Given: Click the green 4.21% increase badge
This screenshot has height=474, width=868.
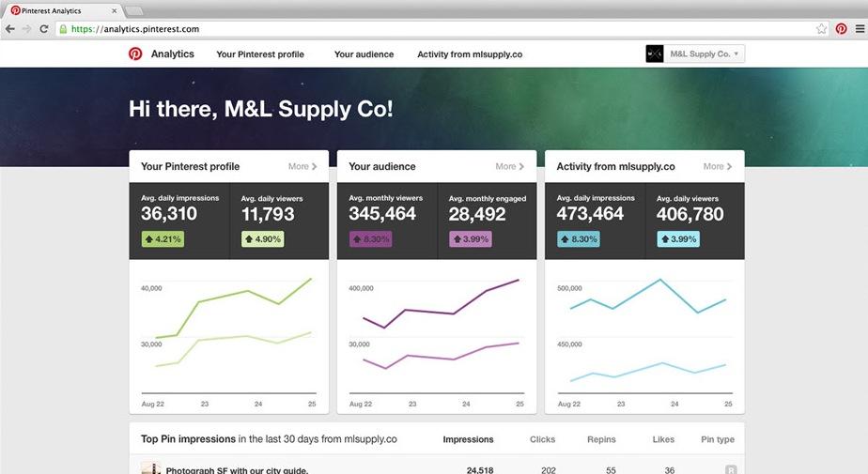Looking at the screenshot, I should pos(163,239).
